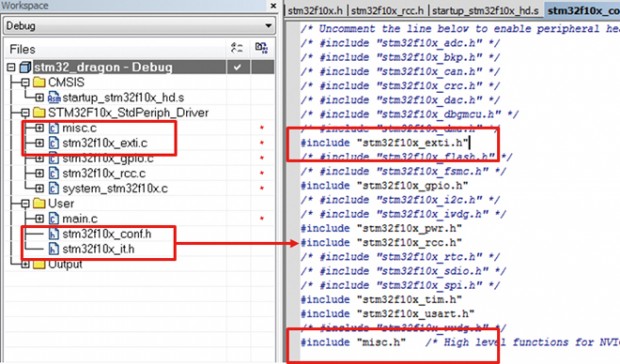620x364 pixels.
Task: Click the source-control column header icon
Action: click(261, 48)
